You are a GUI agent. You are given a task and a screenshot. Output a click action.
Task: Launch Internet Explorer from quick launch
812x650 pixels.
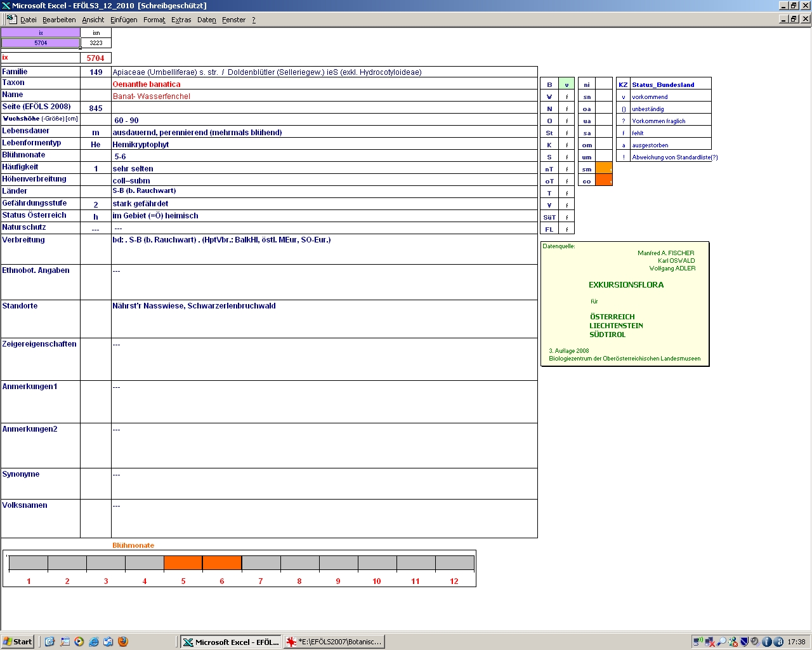pyautogui.click(x=94, y=642)
